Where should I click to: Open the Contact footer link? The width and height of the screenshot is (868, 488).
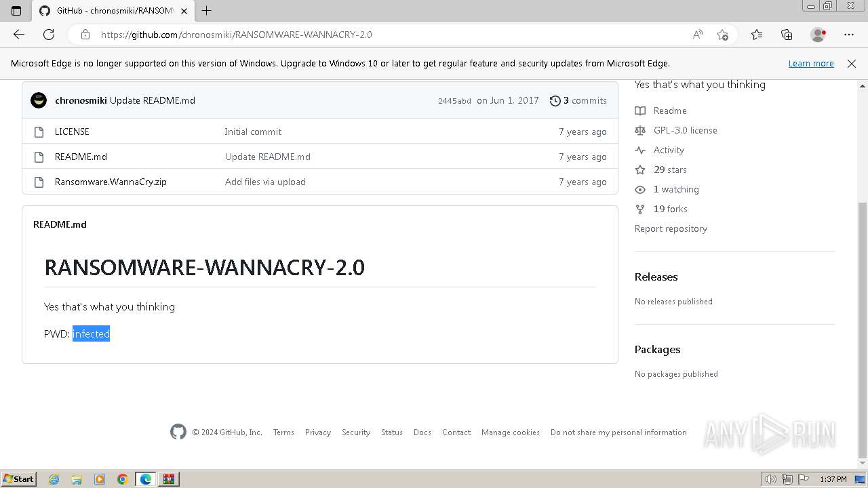(456, 432)
